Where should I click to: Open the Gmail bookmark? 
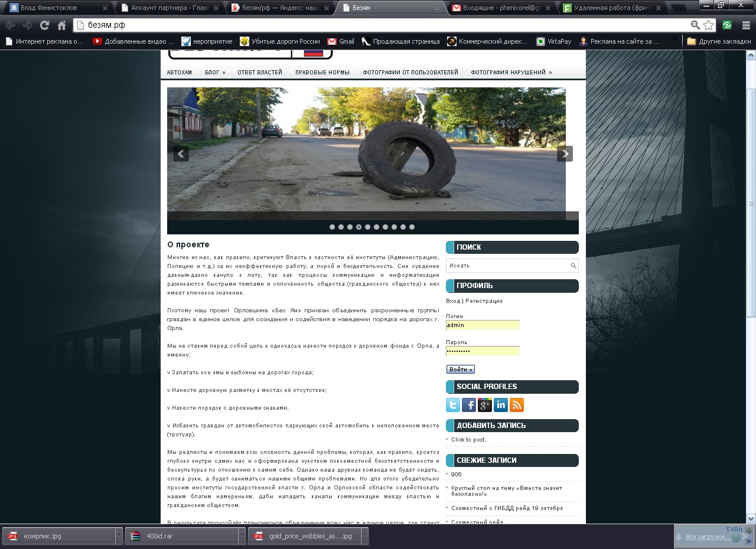(341, 41)
